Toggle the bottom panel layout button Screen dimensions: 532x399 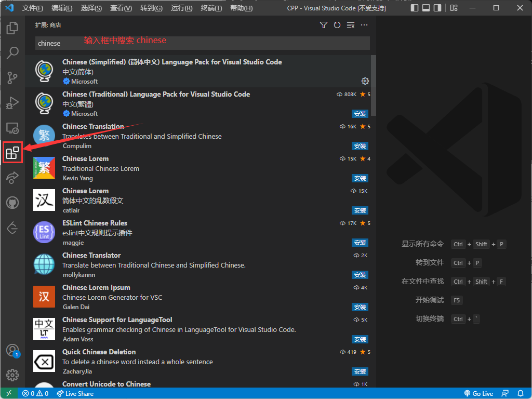click(x=426, y=8)
